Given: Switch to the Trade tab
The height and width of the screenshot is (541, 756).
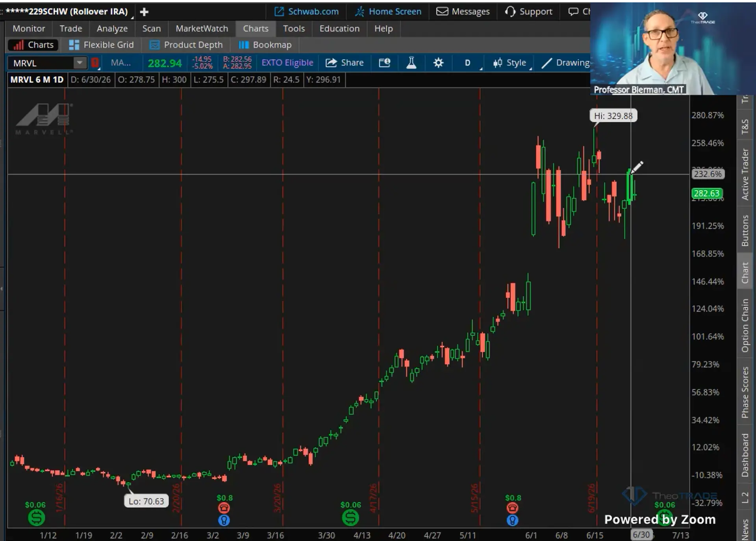Looking at the screenshot, I should pyautogui.click(x=71, y=29).
